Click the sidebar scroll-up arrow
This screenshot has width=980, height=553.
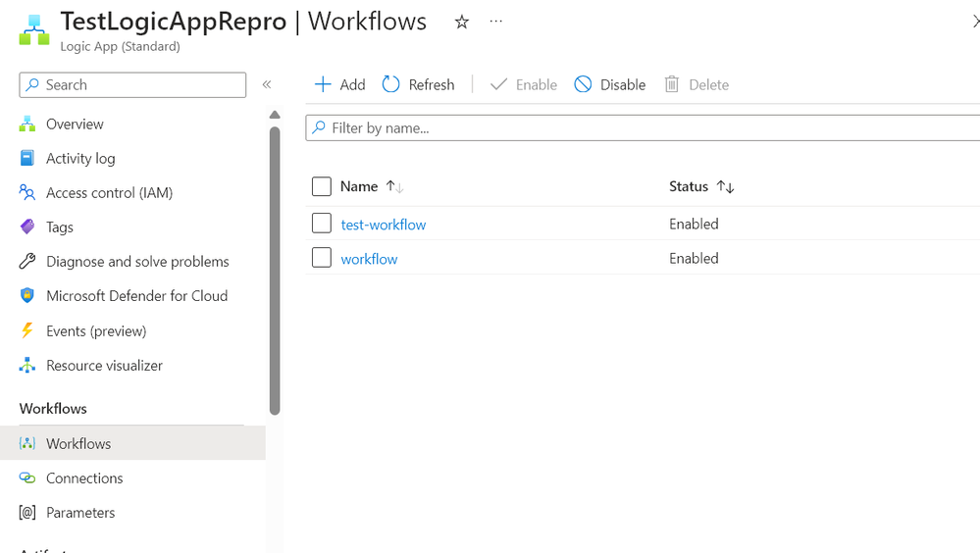click(275, 115)
